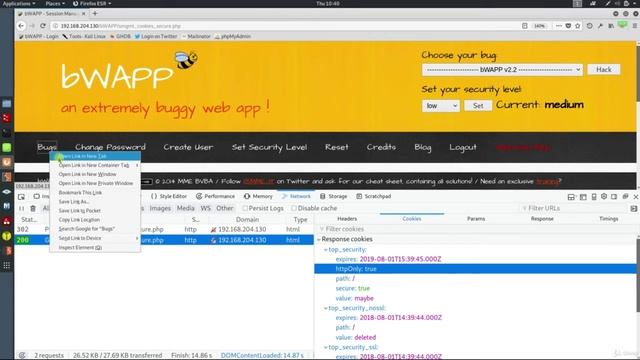Open Create User link
This screenshot has width=640, height=360.
click(188, 147)
